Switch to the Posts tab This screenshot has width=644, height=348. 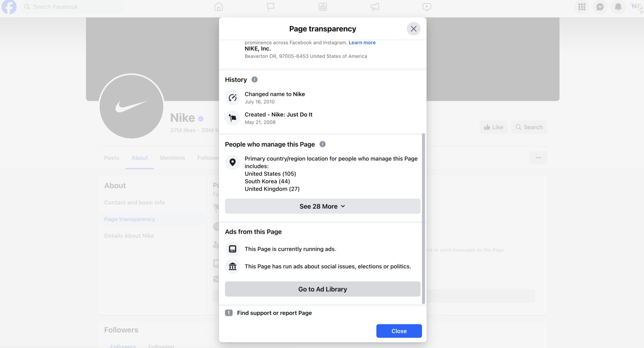111,158
